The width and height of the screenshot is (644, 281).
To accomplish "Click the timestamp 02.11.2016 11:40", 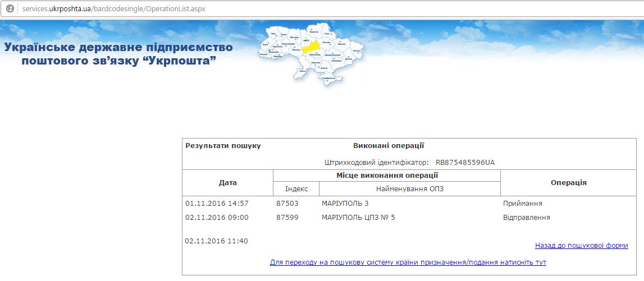I will pyautogui.click(x=217, y=241).
